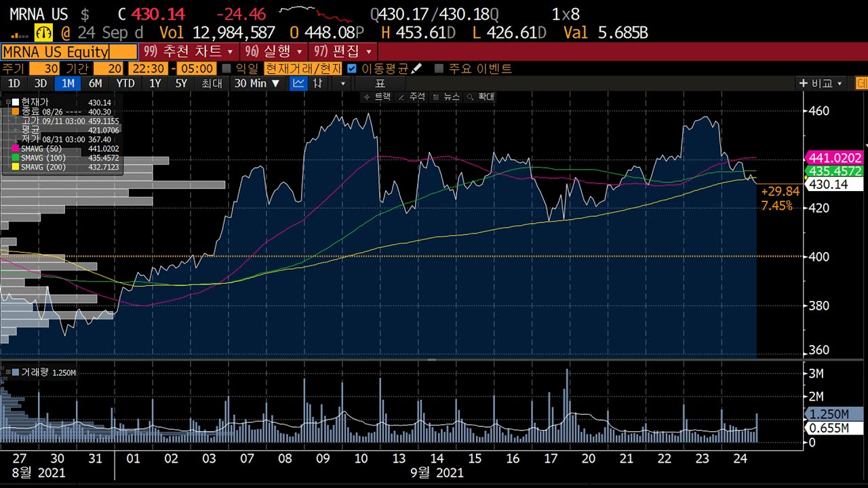Collapse the 거래량 volume legend expander
The image size is (868, 488).
7,372
